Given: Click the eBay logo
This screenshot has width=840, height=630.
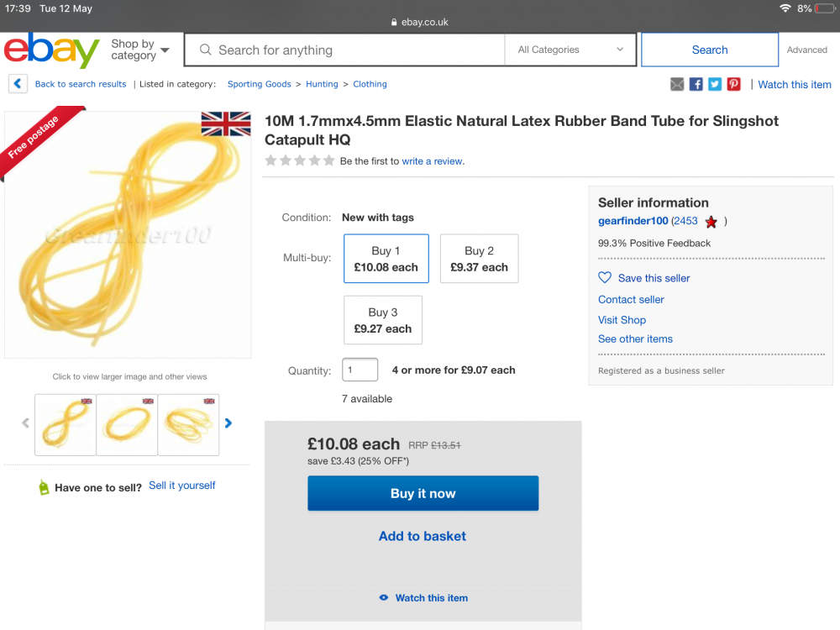Looking at the screenshot, I should pos(51,50).
